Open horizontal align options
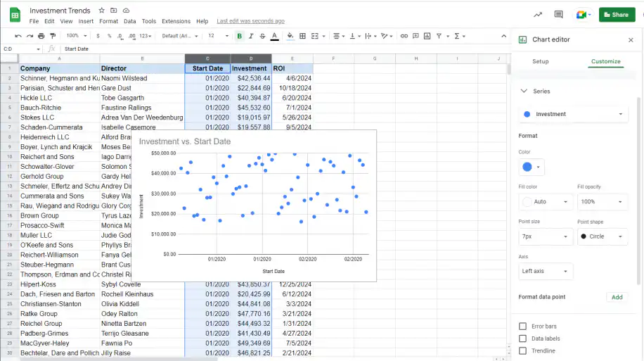Viewport: 644px width, 361px height. click(339, 36)
